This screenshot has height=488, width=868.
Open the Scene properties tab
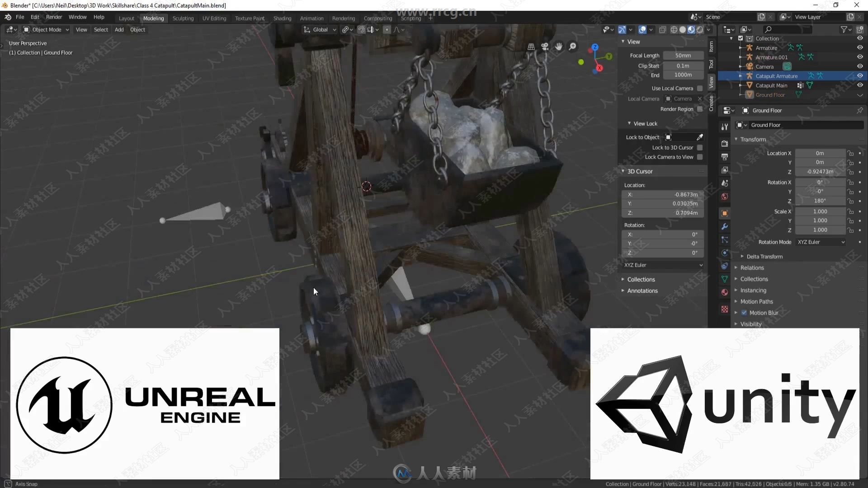725,183
